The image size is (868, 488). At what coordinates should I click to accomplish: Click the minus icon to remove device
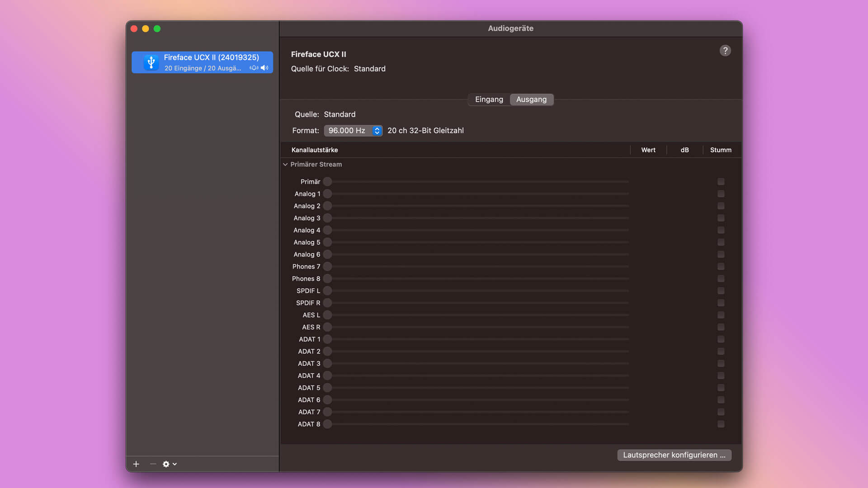[153, 464]
